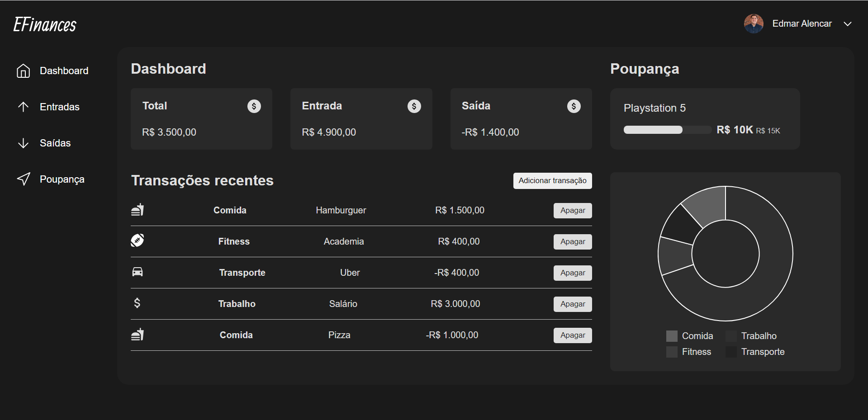This screenshot has height=420, width=868.
Task: Open the Edmar Alencar account dropdown
Action: [802, 24]
